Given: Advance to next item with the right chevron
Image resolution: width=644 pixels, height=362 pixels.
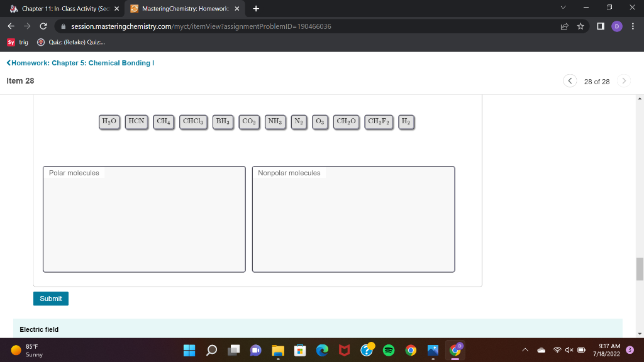Looking at the screenshot, I should tap(623, 80).
